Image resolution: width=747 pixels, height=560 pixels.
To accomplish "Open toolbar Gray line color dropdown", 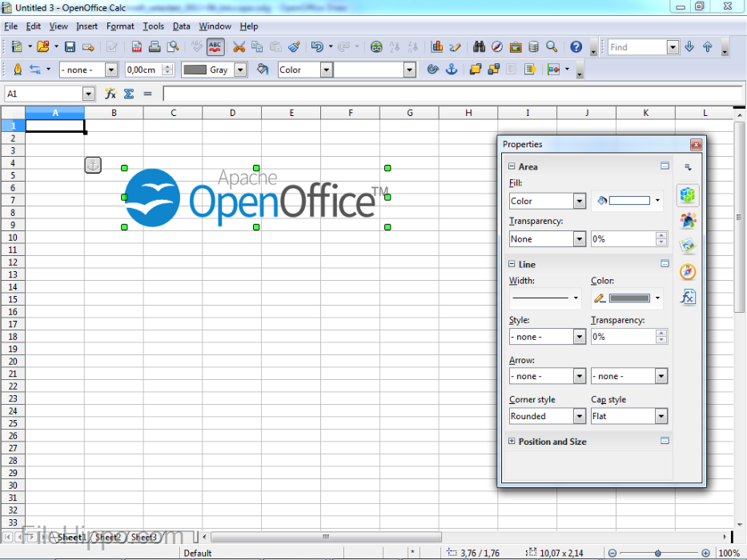I will click(x=240, y=70).
